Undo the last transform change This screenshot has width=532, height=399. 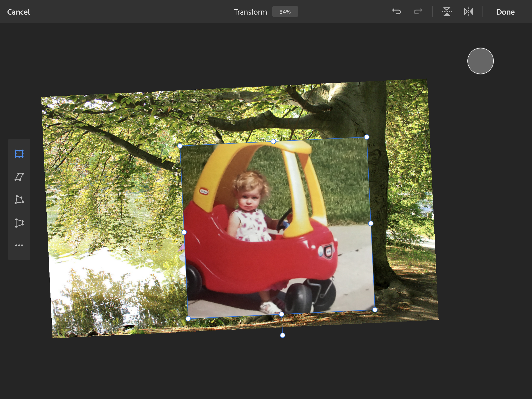tap(396, 11)
